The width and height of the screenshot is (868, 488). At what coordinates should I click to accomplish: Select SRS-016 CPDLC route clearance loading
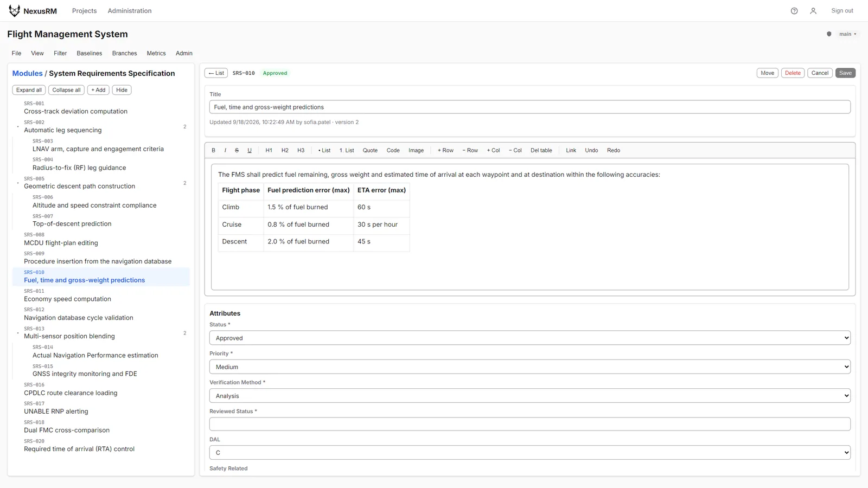coord(101,389)
